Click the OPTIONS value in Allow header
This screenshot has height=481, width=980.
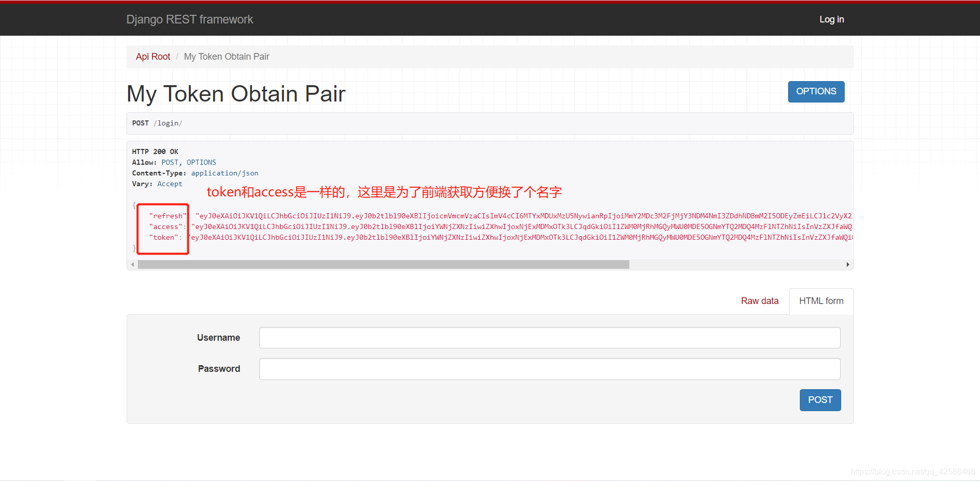pos(201,162)
